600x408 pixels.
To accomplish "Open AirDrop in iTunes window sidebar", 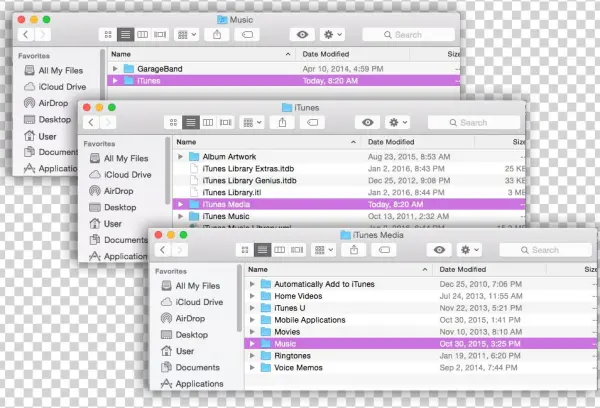I will [x=111, y=191].
